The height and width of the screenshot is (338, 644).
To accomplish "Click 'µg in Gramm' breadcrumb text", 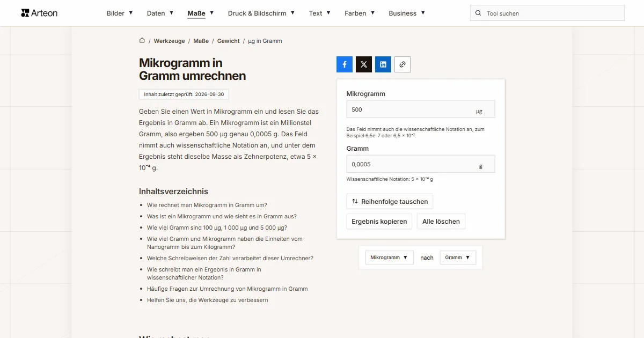I will click(265, 41).
